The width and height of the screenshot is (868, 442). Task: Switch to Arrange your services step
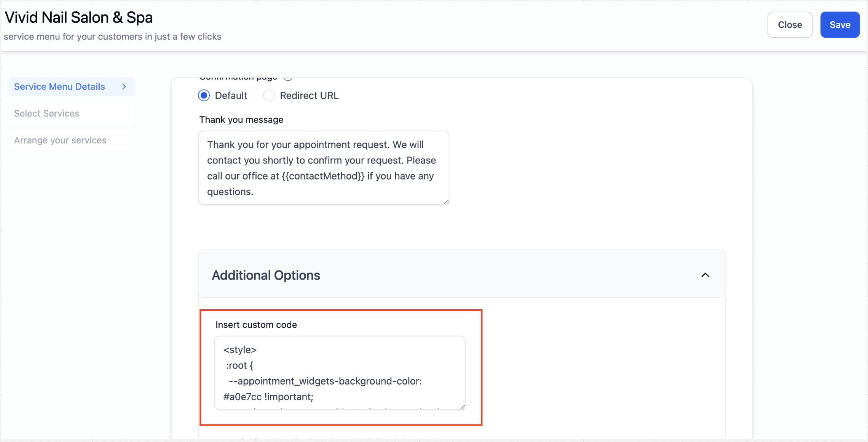(x=72, y=140)
